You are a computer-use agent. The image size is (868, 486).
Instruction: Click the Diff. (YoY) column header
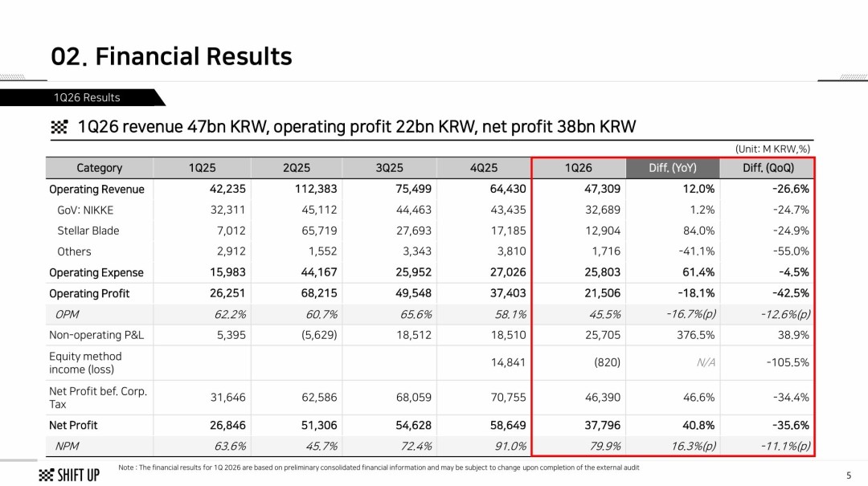point(673,168)
